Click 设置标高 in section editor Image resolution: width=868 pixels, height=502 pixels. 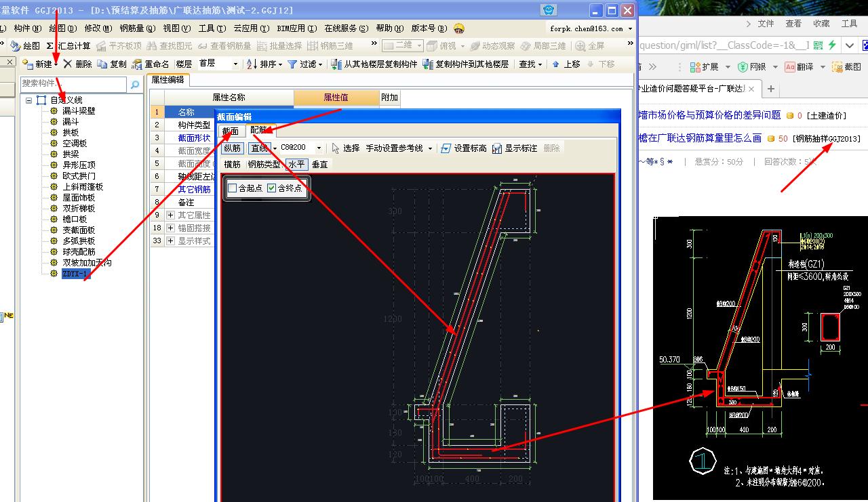click(x=463, y=148)
